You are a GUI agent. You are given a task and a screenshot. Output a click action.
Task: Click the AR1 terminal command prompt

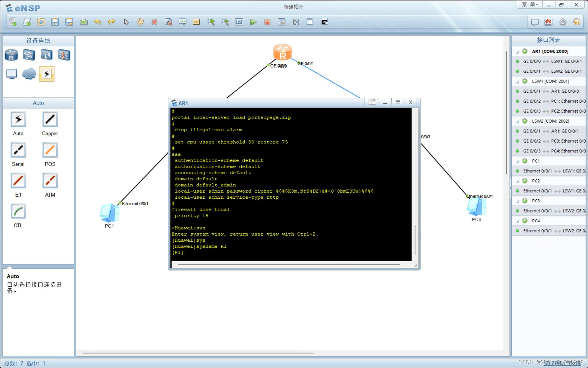click(x=178, y=253)
